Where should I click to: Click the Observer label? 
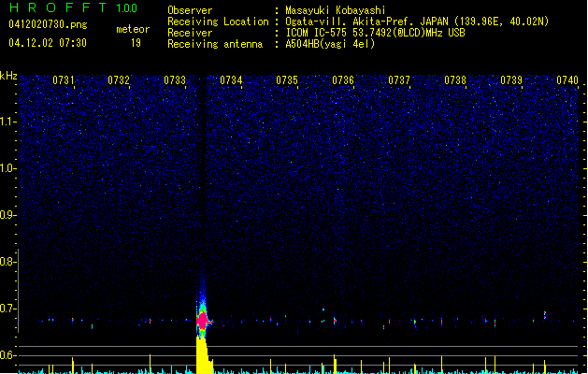tap(190, 10)
